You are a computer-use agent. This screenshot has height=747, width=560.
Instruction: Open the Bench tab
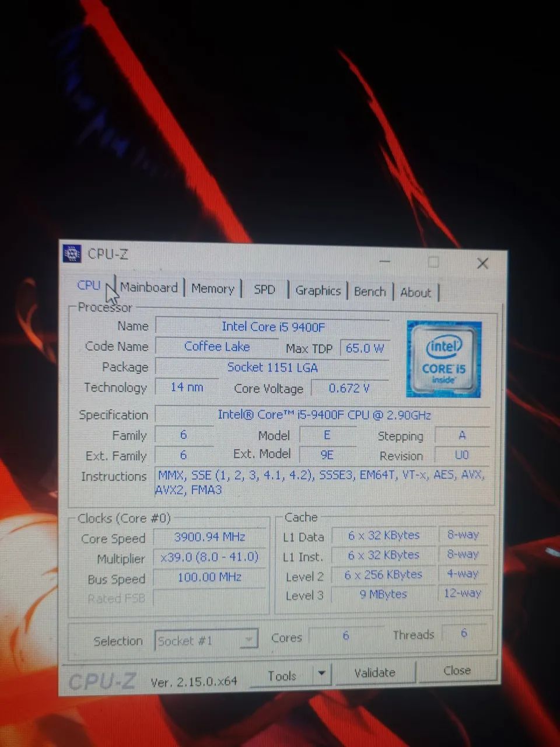pyautogui.click(x=370, y=292)
